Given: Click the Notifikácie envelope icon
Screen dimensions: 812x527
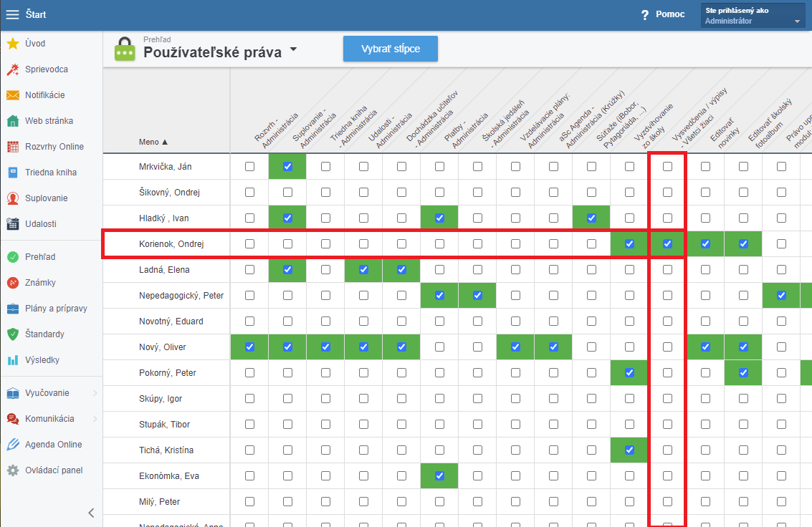Looking at the screenshot, I should (12, 95).
